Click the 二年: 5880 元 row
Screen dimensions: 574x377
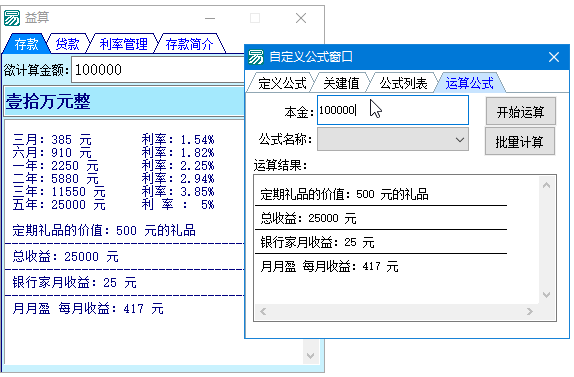point(55,179)
